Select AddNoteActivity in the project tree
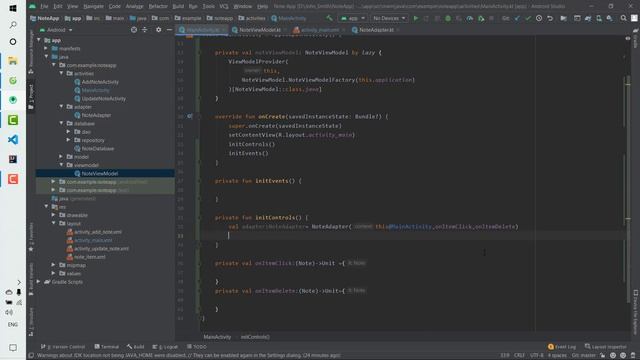The height and width of the screenshot is (360, 640). tap(100, 82)
